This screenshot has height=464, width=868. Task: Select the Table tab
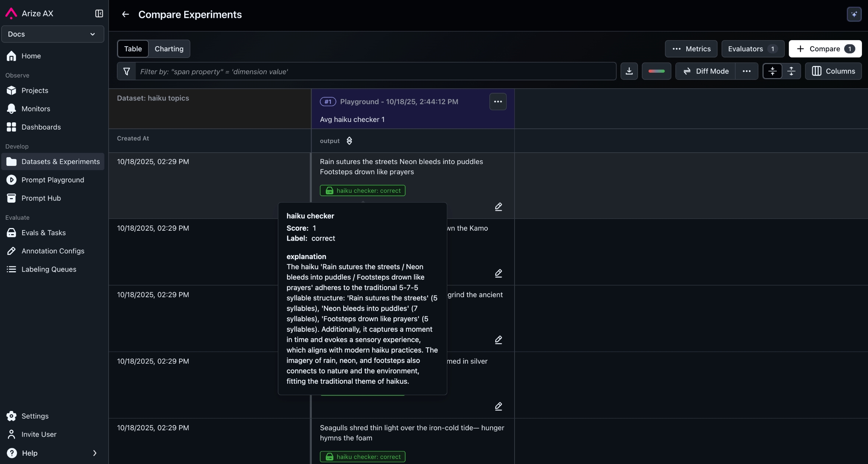pyautogui.click(x=133, y=49)
